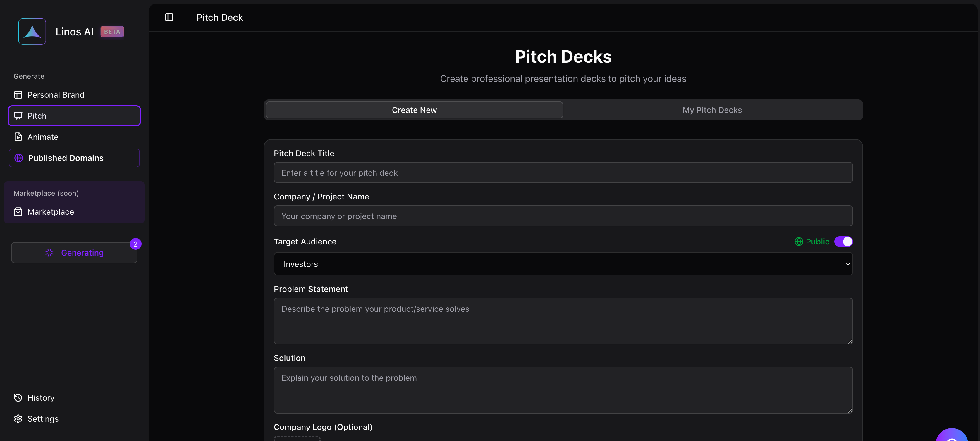Open the Marketplace bag icon
This screenshot has width=980, height=441.
pos(18,212)
